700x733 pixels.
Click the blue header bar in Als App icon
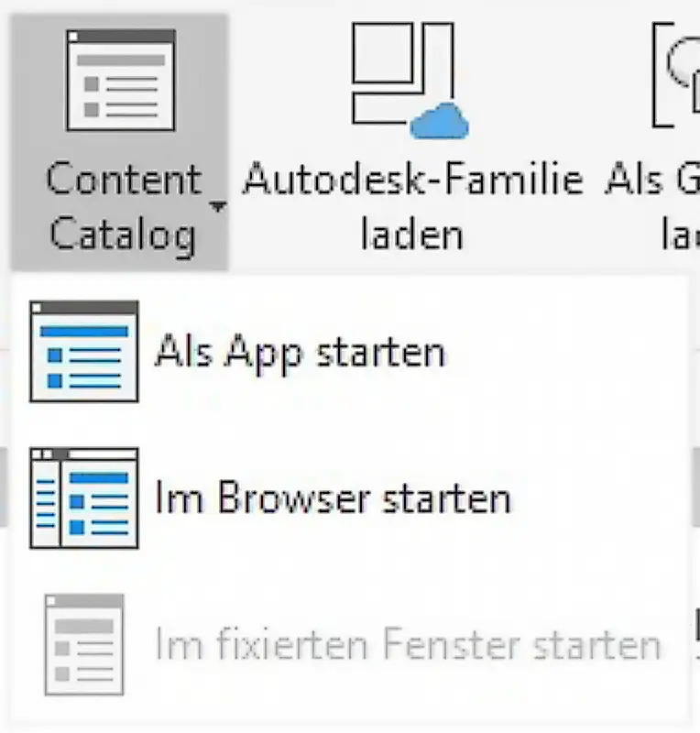click(x=84, y=332)
